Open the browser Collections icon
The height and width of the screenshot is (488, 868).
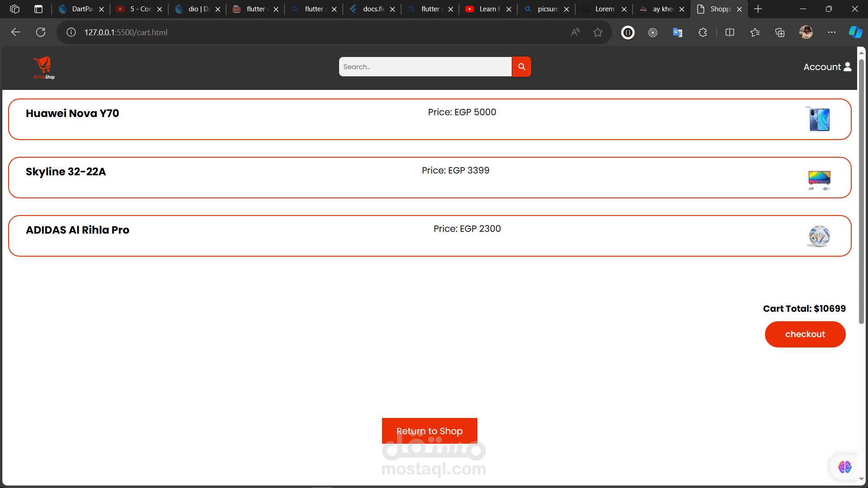coord(780,33)
